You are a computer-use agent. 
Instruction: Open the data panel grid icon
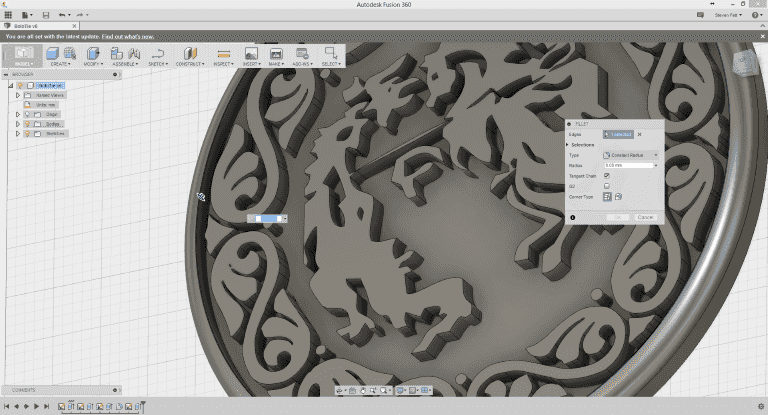click(8, 15)
